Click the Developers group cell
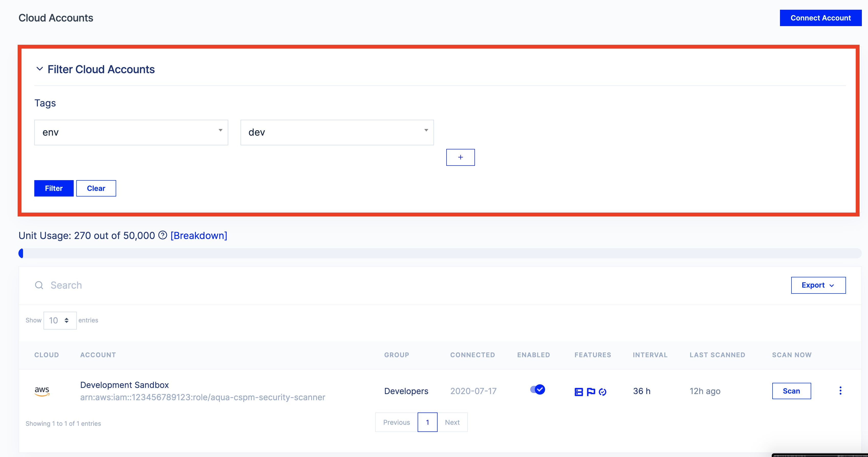Viewport: 868px width, 457px height. [406, 391]
